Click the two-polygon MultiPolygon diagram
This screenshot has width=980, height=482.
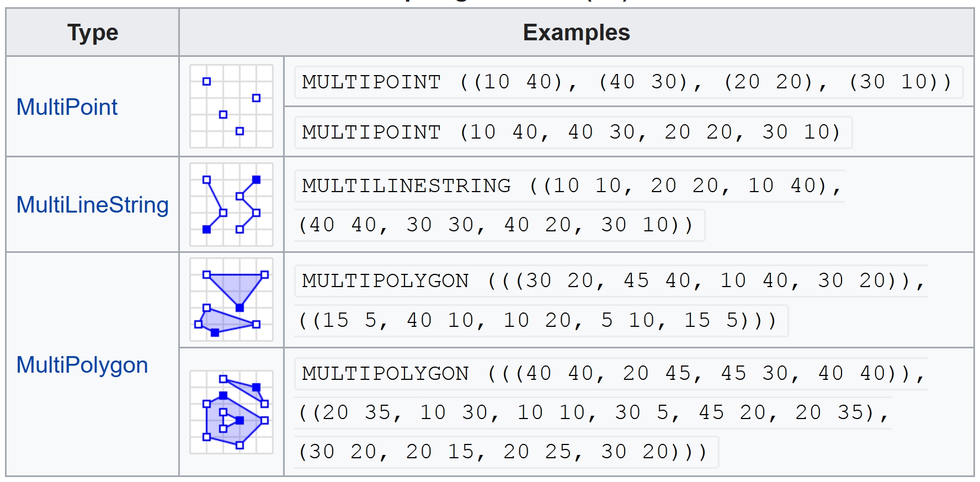tap(231, 300)
